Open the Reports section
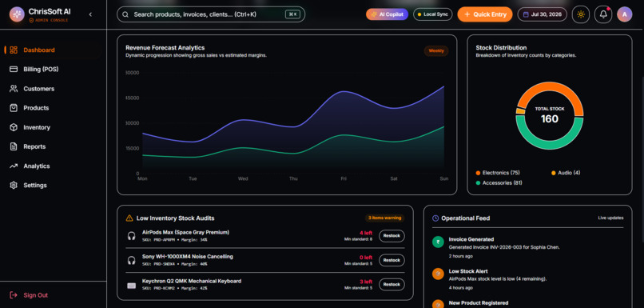Viewport: 644px width, 308px height. (x=53, y=147)
